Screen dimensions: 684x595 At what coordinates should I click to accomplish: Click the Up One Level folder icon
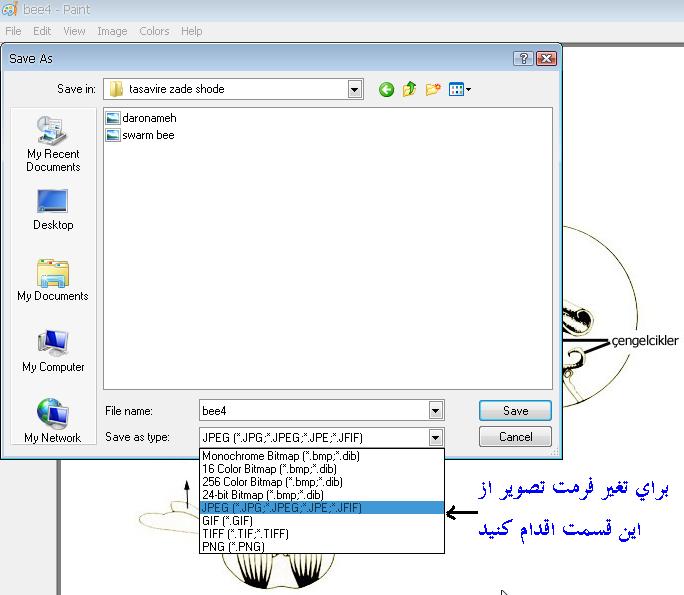pyautogui.click(x=409, y=90)
